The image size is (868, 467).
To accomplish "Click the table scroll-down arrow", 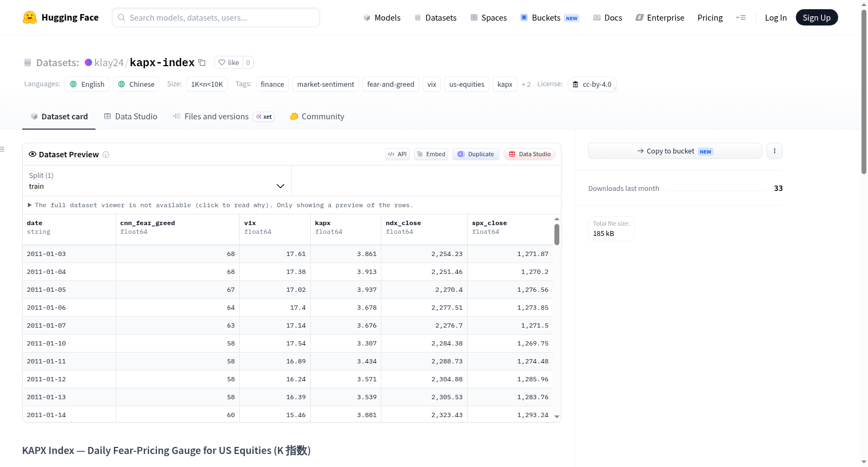I will pyautogui.click(x=557, y=417).
